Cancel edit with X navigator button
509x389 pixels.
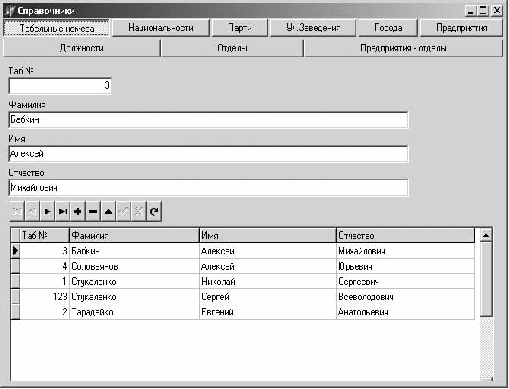pos(138,211)
